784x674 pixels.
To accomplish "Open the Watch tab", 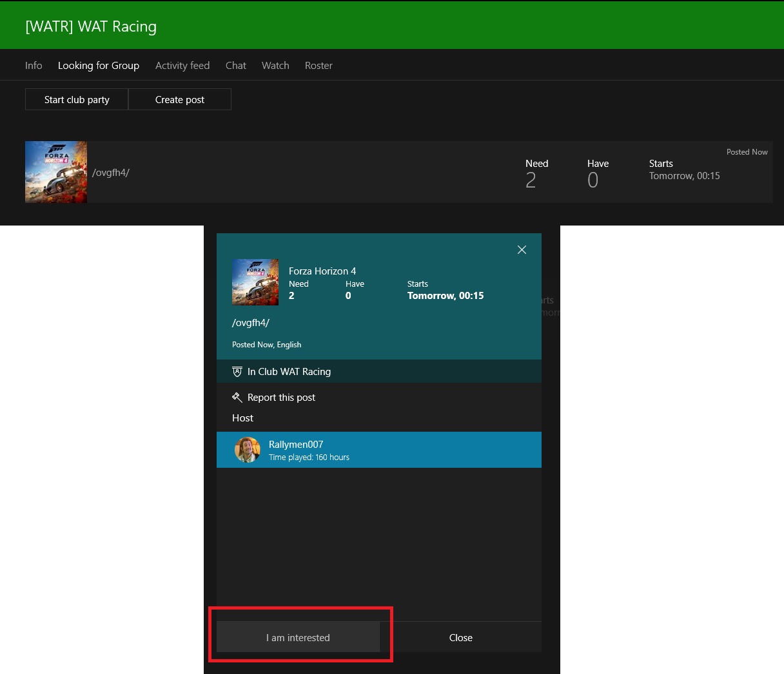I will click(x=275, y=66).
